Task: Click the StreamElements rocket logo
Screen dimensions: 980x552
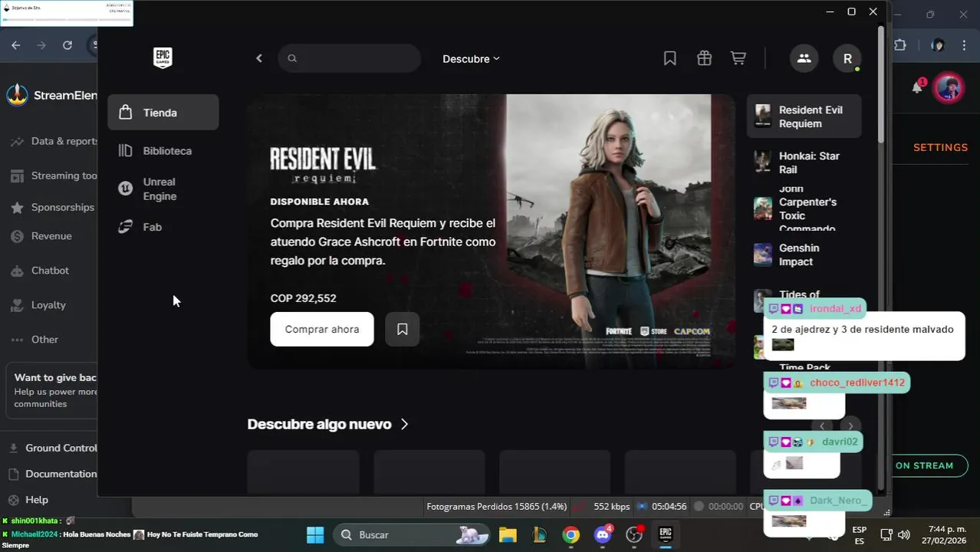Action: 17,96
